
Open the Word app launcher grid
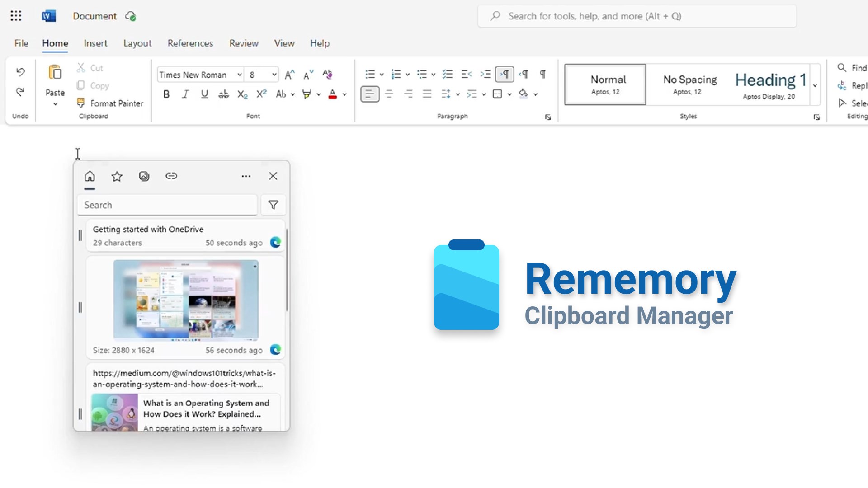[16, 16]
